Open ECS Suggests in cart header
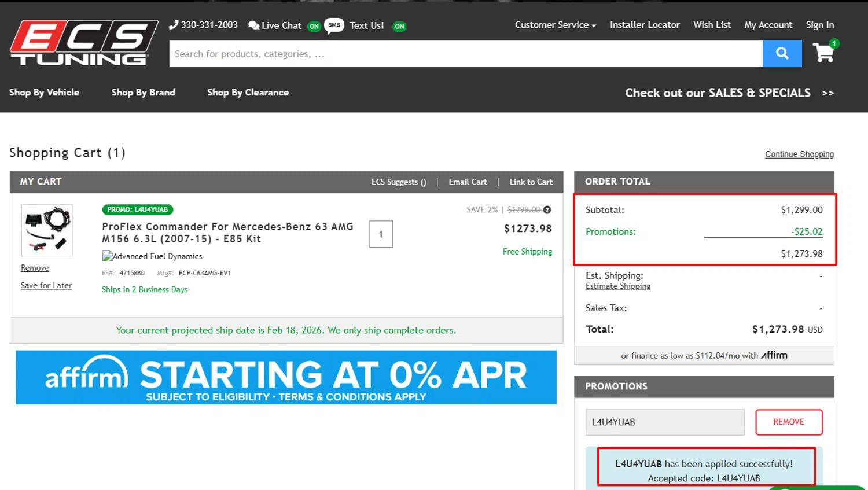The width and height of the screenshot is (868, 490). (x=399, y=182)
